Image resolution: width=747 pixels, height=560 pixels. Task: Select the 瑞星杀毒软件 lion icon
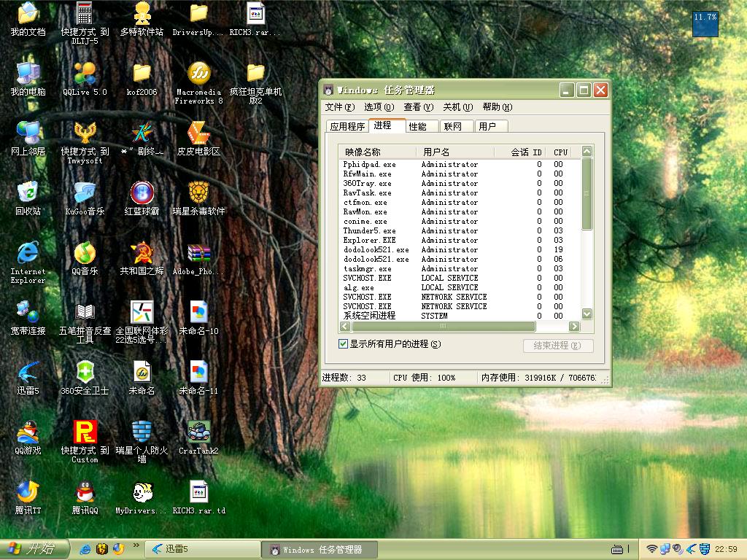point(198,193)
